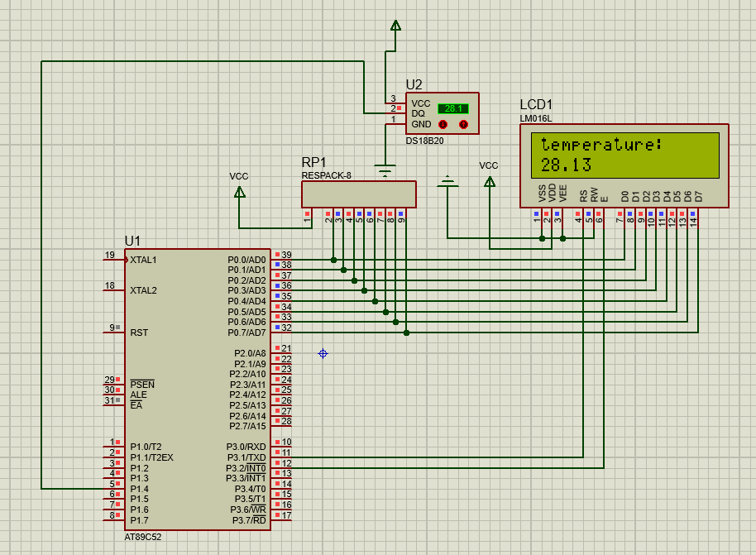Click the RESPACK-8 part name label
756x555 pixels.
tap(326, 175)
